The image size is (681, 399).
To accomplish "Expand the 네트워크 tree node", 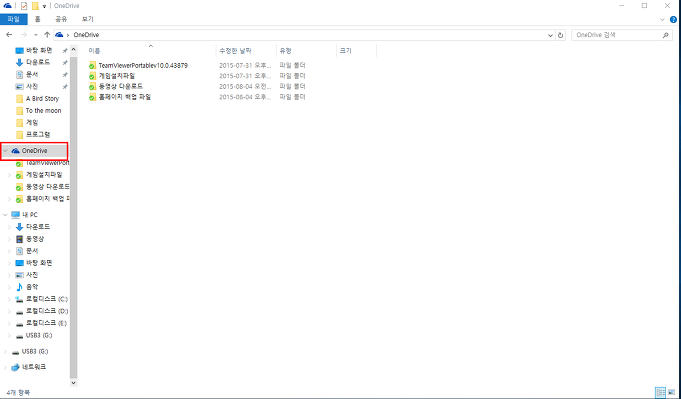I will coord(5,367).
